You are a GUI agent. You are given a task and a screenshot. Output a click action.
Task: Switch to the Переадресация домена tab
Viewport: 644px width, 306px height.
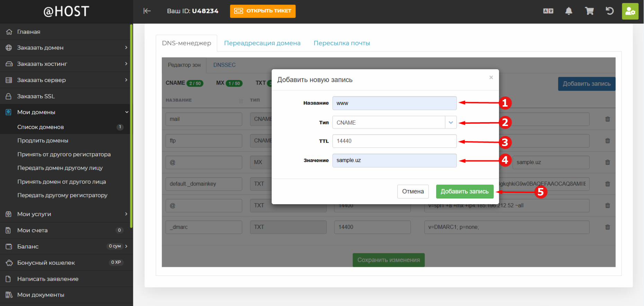262,43
